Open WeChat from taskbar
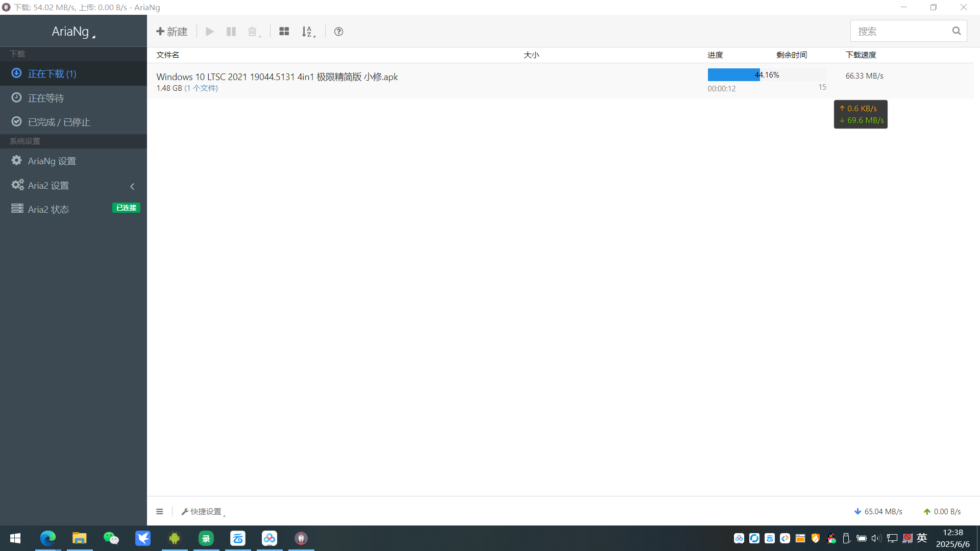The width and height of the screenshot is (980, 551). (x=111, y=538)
